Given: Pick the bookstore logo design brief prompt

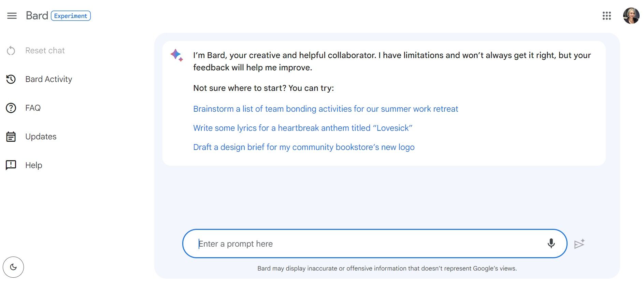Looking at the screenshot, I should 303,147.
